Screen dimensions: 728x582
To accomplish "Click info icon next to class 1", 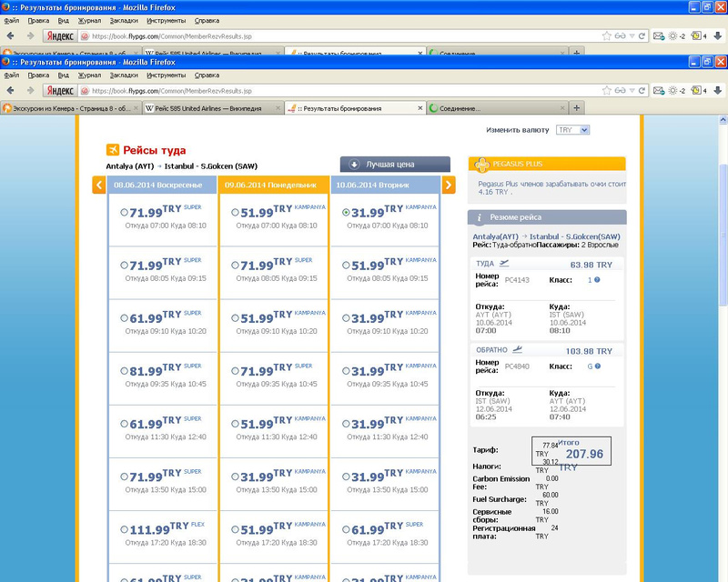I will point(597,280).
